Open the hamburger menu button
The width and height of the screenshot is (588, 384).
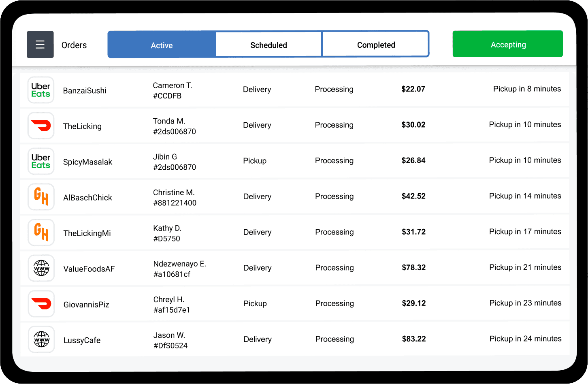[x=40, y=45]
